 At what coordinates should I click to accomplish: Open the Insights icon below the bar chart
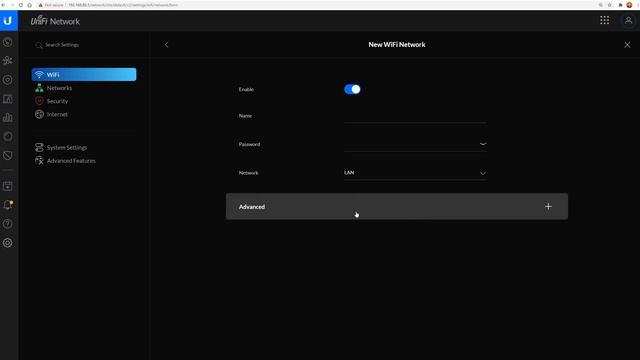[x=7, y=136]
